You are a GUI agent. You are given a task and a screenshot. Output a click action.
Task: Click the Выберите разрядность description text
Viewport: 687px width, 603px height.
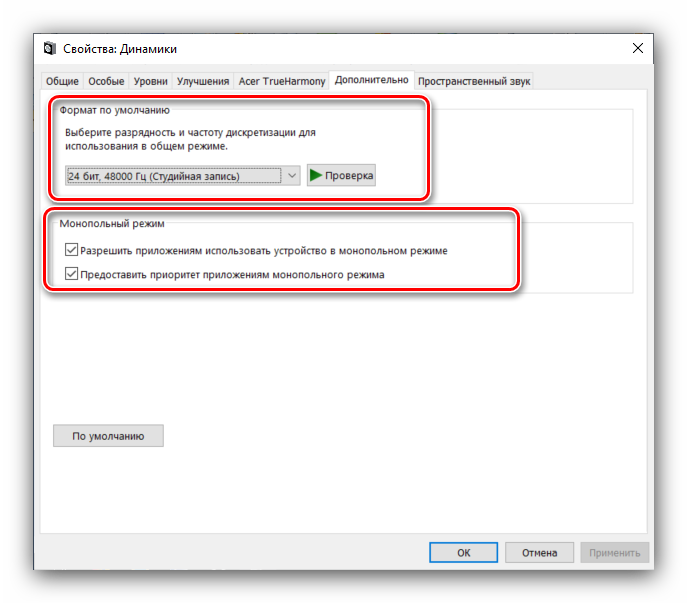190,139
